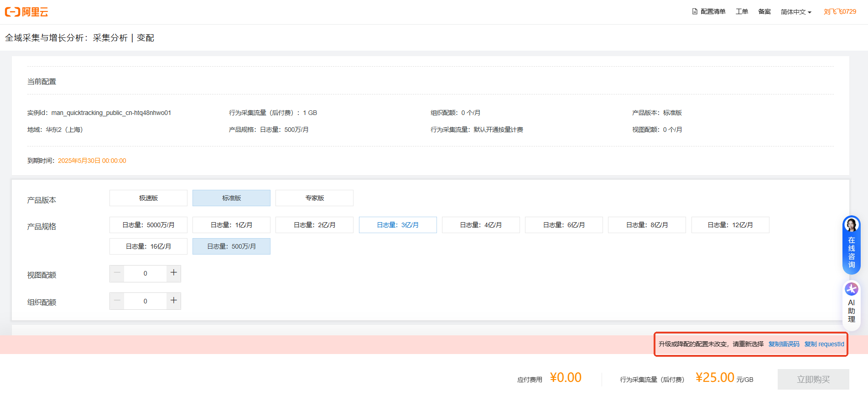Viewport: 868px width, 396px height.
Task: Click the expiry time 2025年5月30日 00:00:00
Action: tap(92, 161)
